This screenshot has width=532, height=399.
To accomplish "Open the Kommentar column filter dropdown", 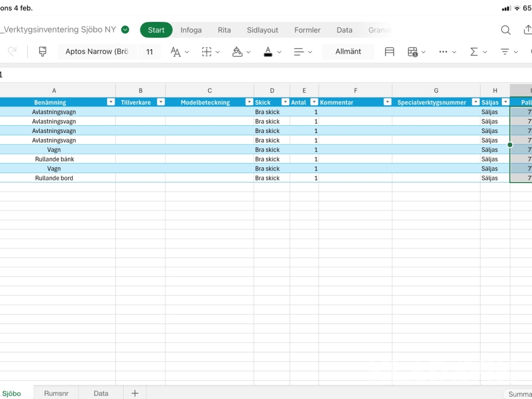I will 387,102.
